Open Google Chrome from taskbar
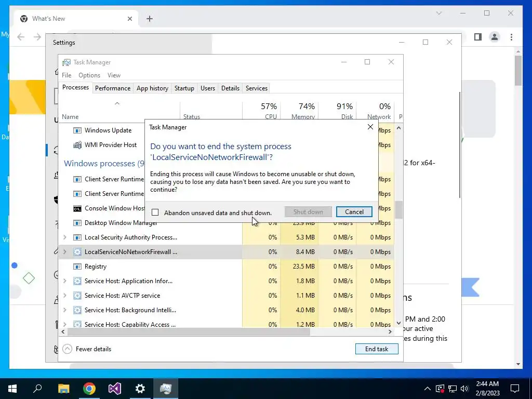The width and height of the screenshot is (532, 399). click(x=89, y=389)
